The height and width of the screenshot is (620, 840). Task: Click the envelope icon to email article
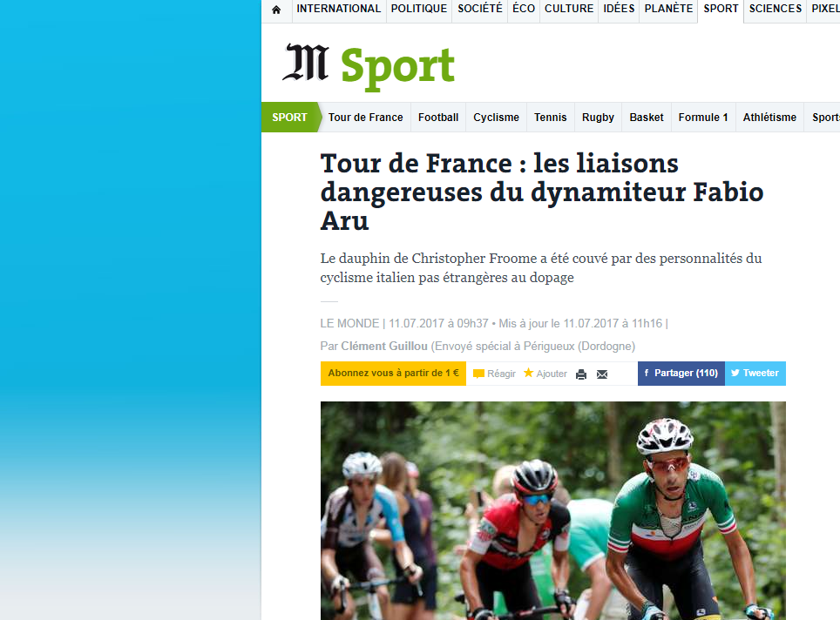pyautogui.click(x=602, y=374)
